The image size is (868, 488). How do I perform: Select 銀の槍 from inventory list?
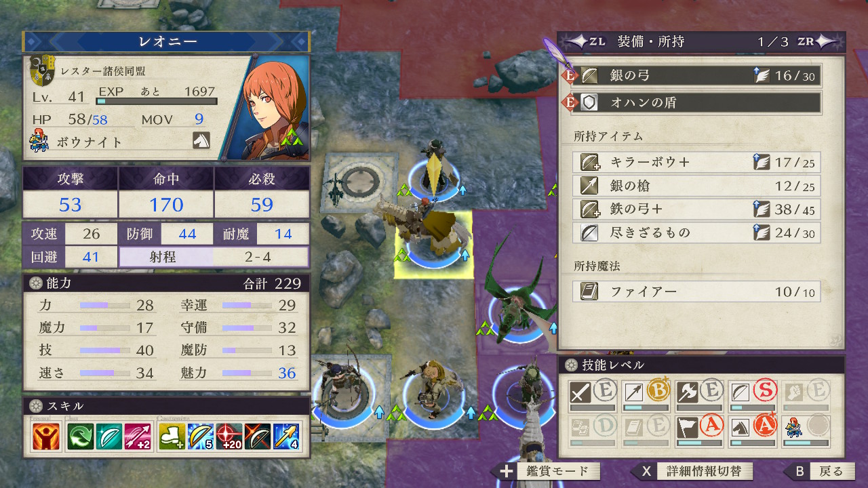click(696, 185)
